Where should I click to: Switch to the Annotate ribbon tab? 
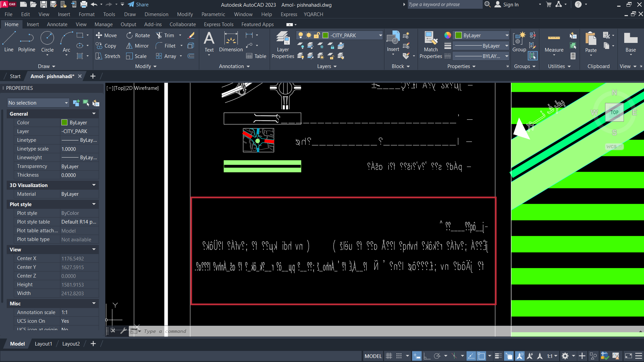(x=57, y=24)
